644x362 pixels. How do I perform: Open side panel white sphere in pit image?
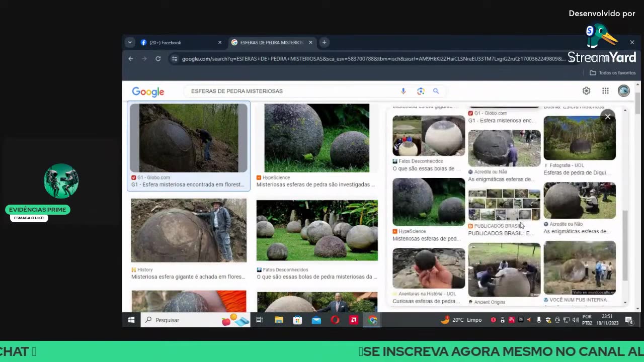click(429, 136)
